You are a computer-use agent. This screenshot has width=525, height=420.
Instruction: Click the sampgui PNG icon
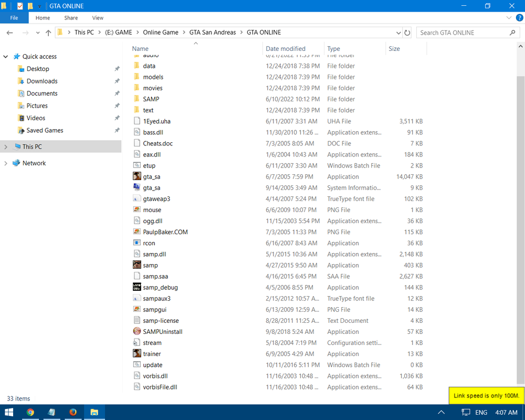136,309
